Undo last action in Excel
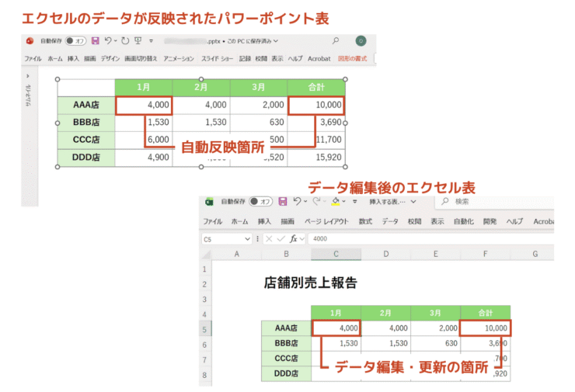Screen dimensions: 575x392 point(297,201)
